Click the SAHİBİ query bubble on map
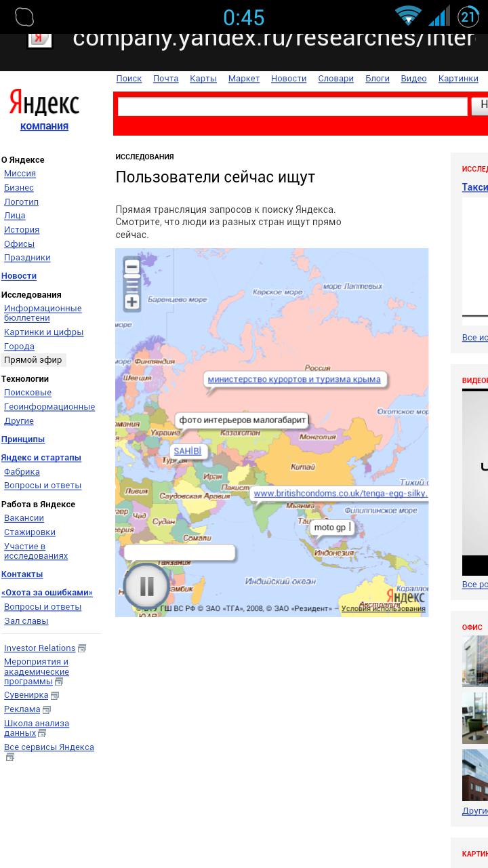Image resolution: width=488 pixels, height=868 pixels. coord(187,451)
